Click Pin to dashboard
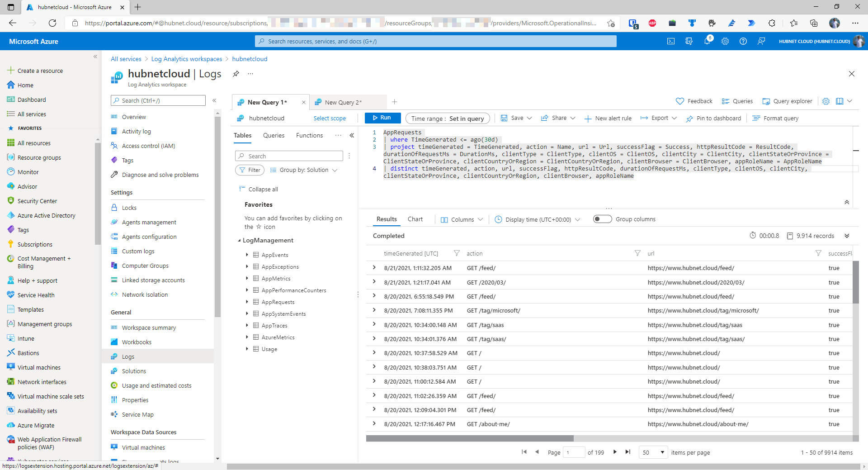 tap(713, 118)
